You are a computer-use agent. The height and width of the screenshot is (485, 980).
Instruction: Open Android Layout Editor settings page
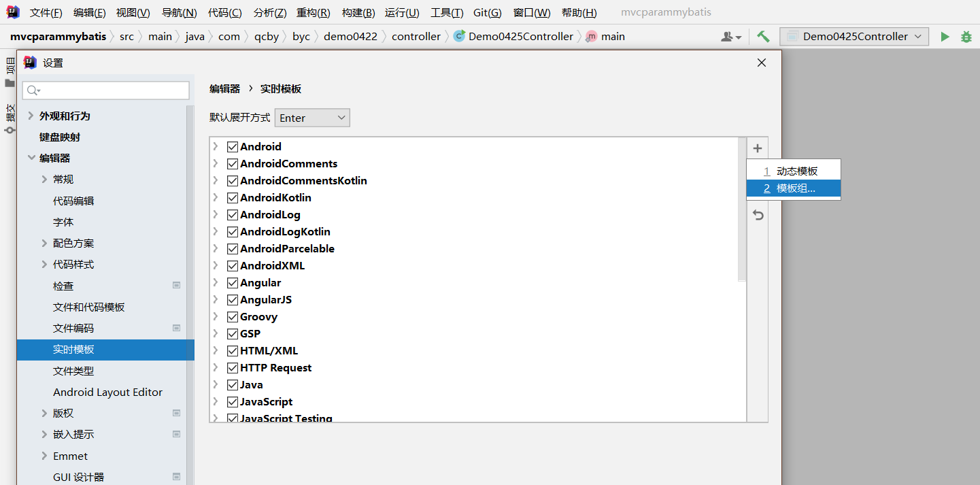pyautogui.click(x=108, y=392)
